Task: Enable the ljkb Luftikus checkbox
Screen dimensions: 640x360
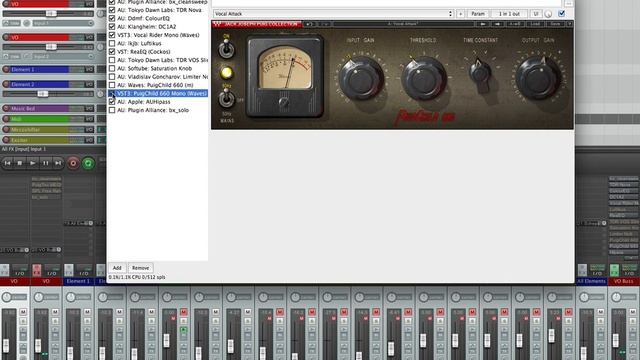Action: click(x=112, y=43)
